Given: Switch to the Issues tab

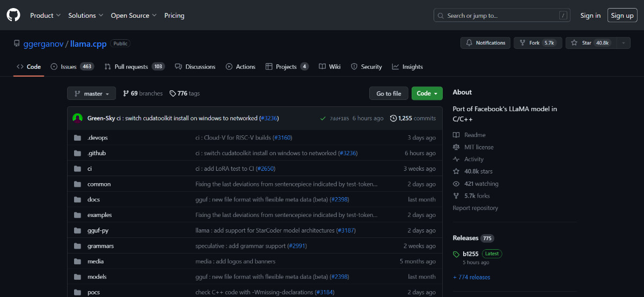Looking at the screenshot, I should tap(72, 67).
